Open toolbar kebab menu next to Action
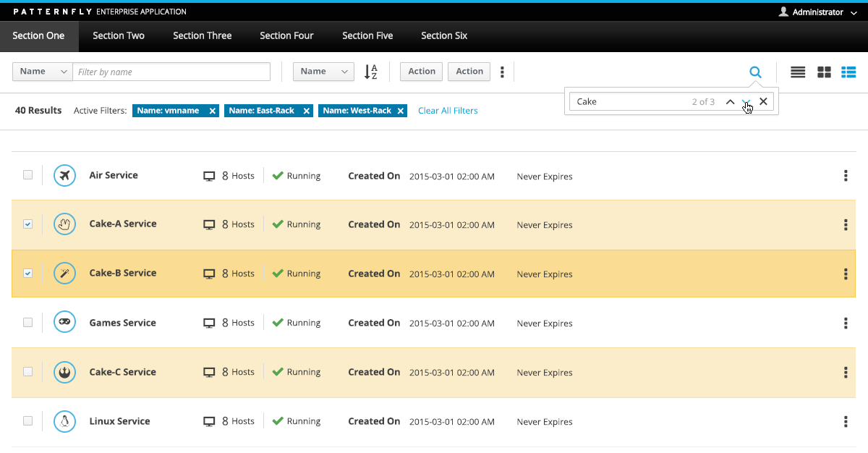 tap(503, 72)
